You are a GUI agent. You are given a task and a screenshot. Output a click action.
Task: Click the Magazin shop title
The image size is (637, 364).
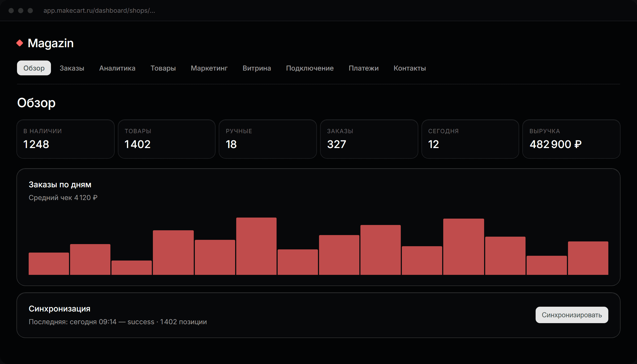pyautogui.click(x=51, y=43)
